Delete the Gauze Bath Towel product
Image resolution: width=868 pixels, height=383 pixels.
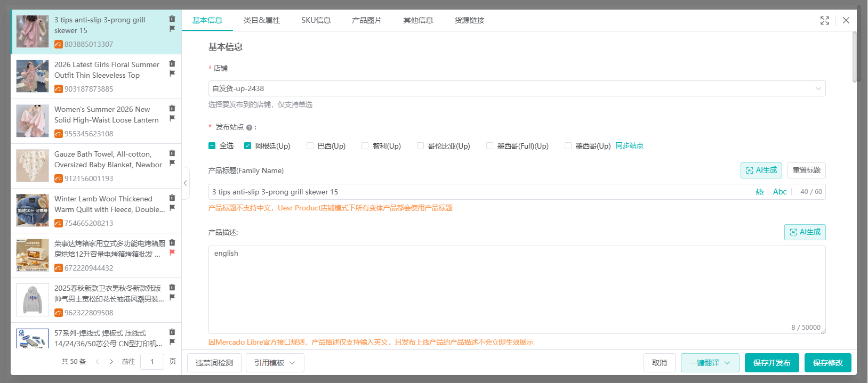coord(172,153)
